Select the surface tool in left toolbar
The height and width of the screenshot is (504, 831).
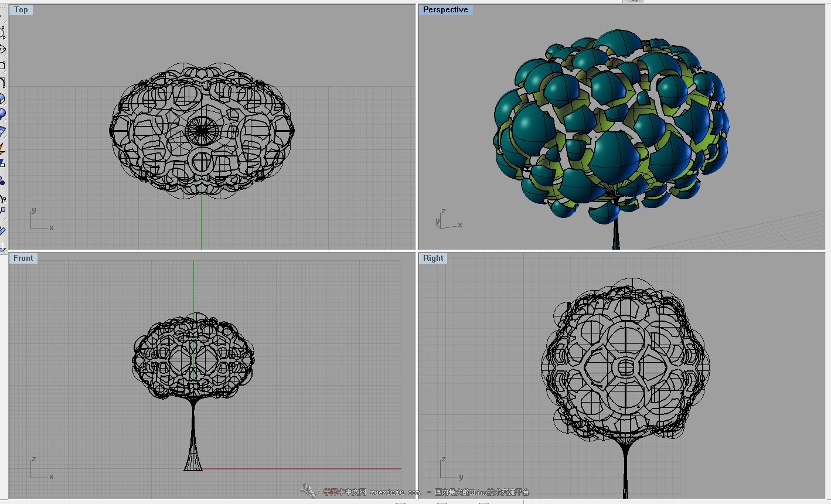click(2, 131)
